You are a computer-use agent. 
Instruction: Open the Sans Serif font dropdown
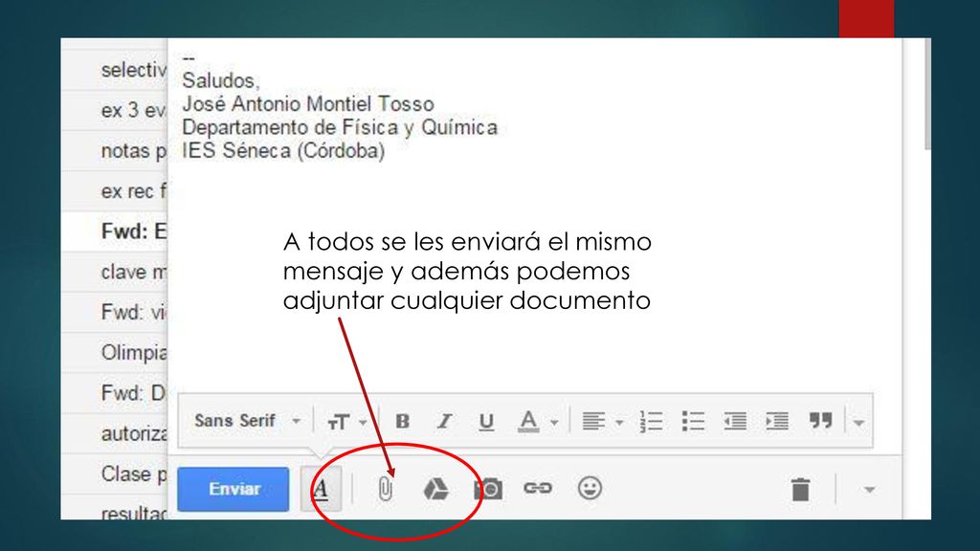tap(247, 421)
